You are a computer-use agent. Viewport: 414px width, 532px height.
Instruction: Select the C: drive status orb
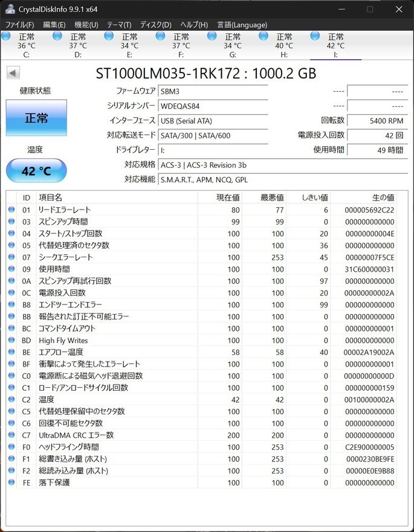point(6,36)
